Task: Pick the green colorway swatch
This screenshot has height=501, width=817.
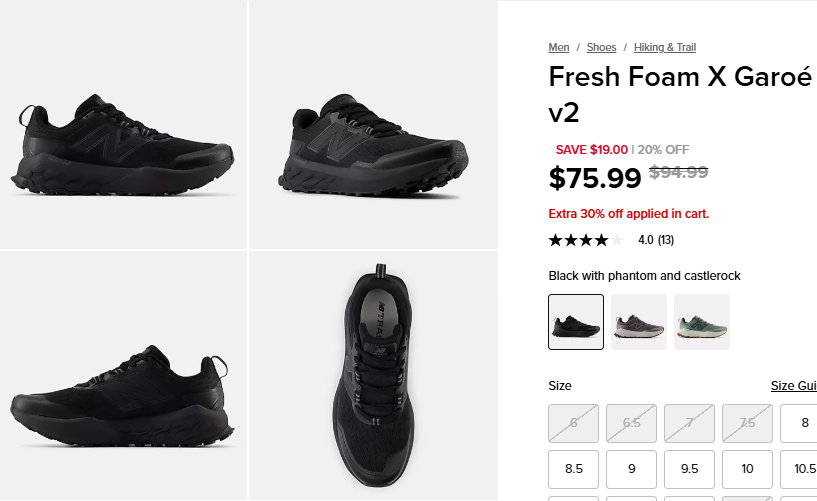Action: [702, 322]
